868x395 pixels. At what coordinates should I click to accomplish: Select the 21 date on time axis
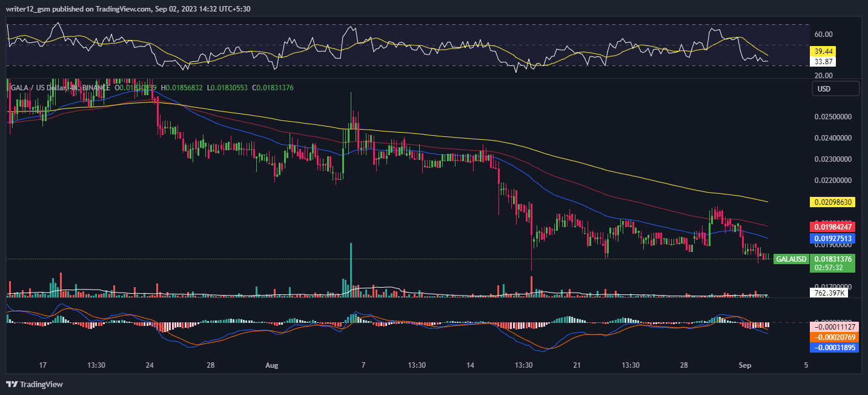coord(577,366)
